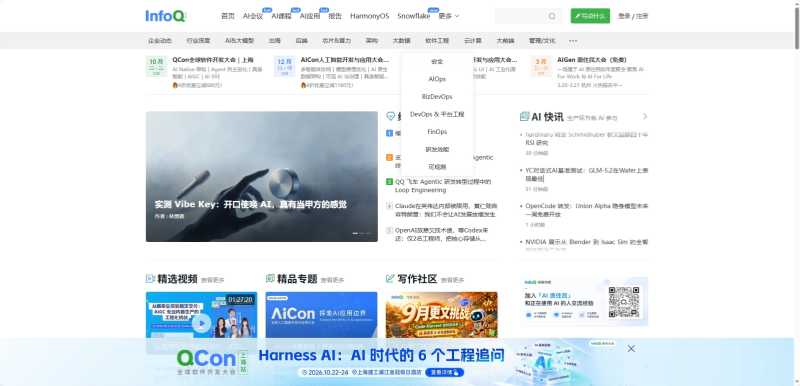
Task: Open QQ 飞车 Agentic Loop Engineering article
Action: 443,186
